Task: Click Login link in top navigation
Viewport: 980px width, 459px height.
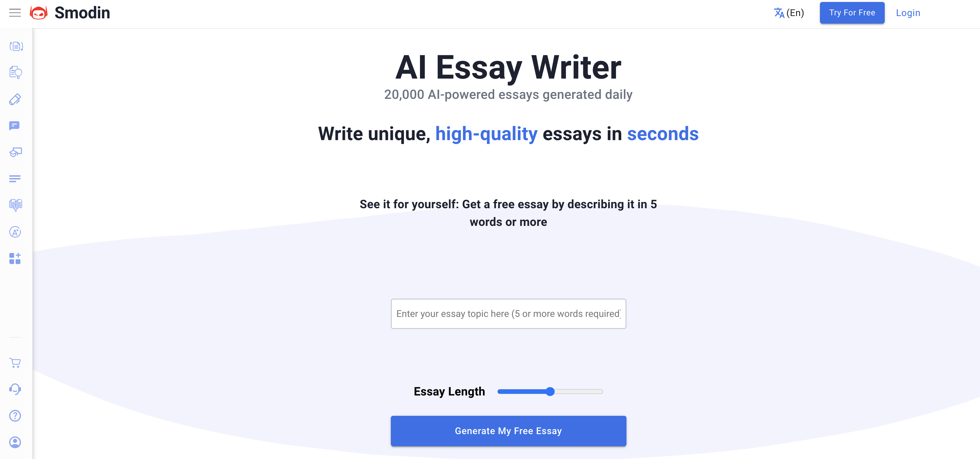Action: 908,12
